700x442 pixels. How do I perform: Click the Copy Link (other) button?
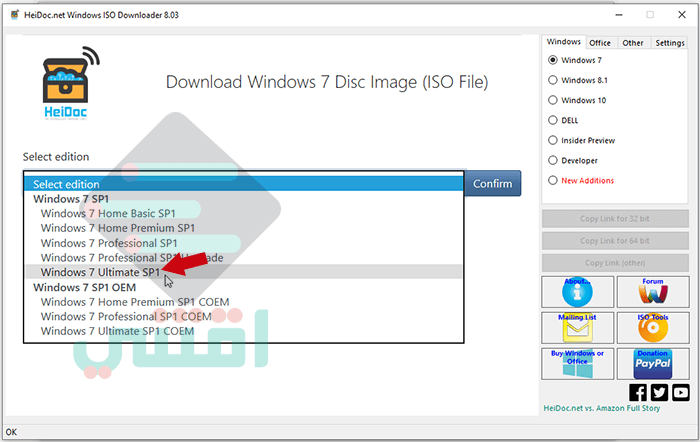pyautogui.click(x=615, y=263)
